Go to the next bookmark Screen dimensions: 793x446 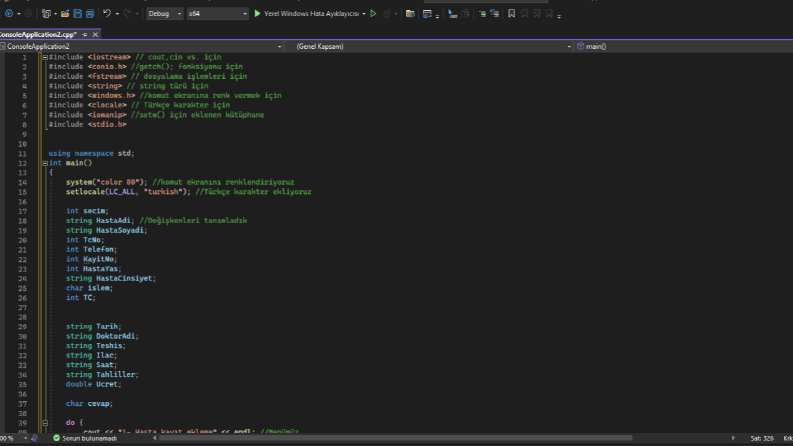pyautogui.click(x=537, y=14)
